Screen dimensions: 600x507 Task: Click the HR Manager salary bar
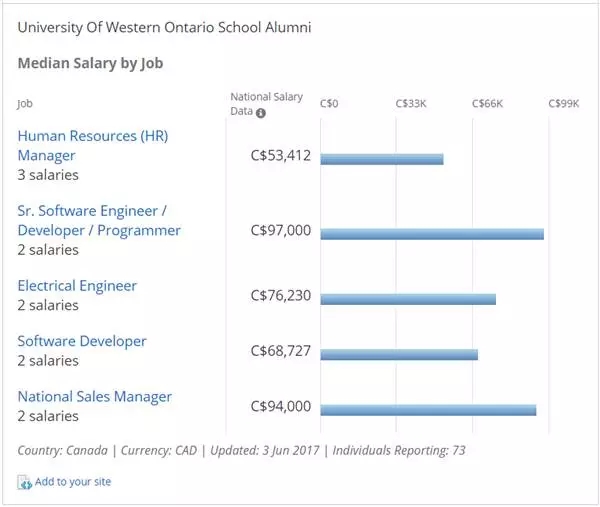pyautogui.click(x=382, y=159)
